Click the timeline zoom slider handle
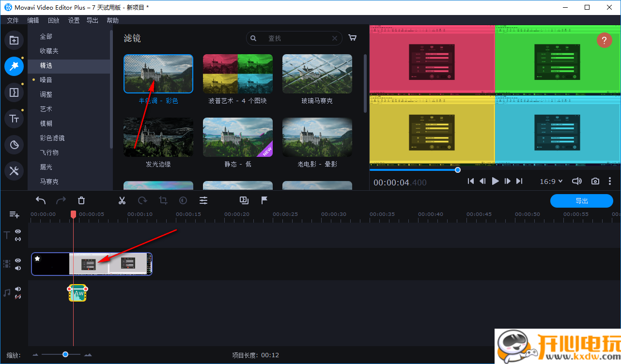Screen dimensions: 621x364 pyautogui.click(x=65, y=355)
